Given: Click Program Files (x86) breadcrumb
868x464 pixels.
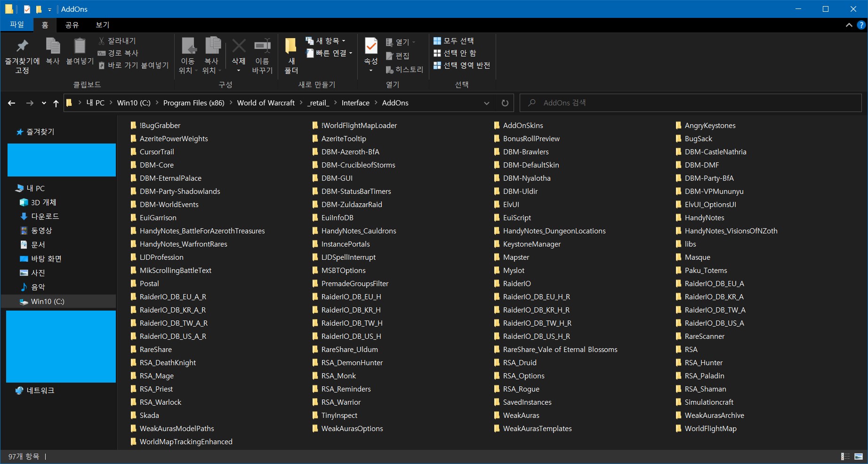Looking at the screenshot, I should 193,103.
